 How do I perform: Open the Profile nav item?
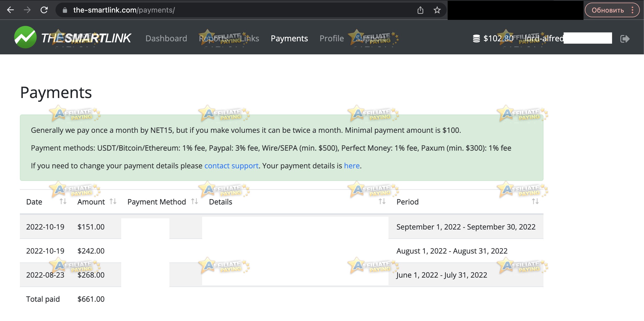332,38
